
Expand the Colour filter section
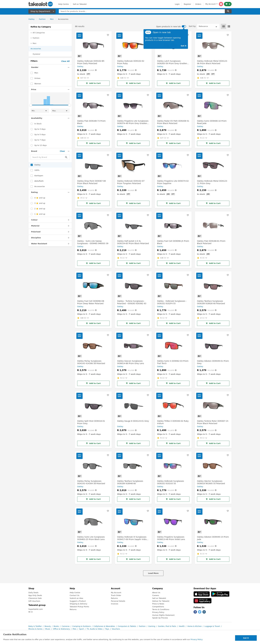click(50, 220)
